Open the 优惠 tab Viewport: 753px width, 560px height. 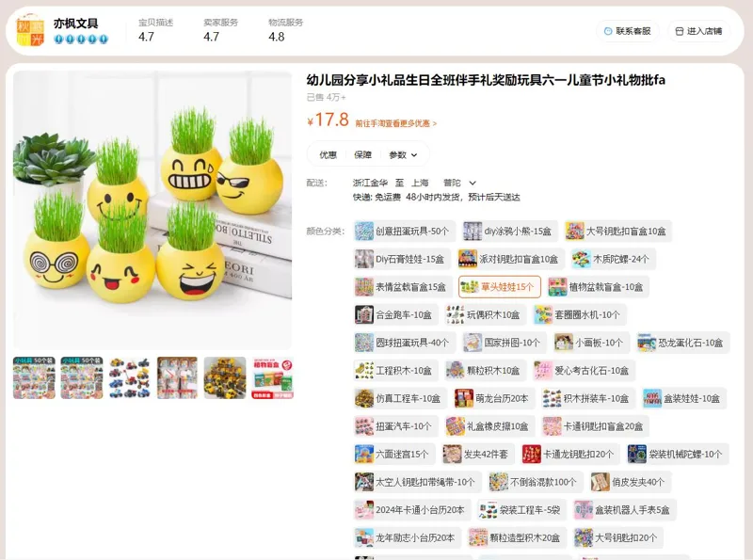(328, 154)
